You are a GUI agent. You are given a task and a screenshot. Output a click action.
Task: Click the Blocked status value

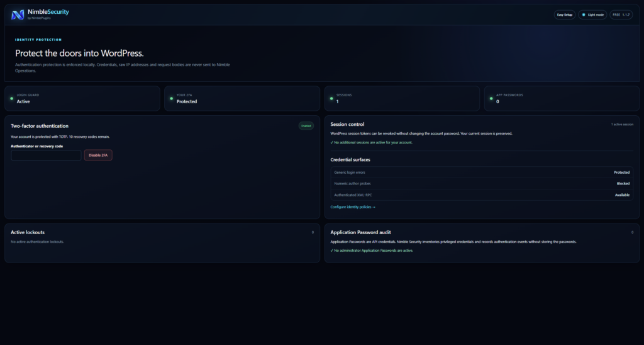pos(623,183)
